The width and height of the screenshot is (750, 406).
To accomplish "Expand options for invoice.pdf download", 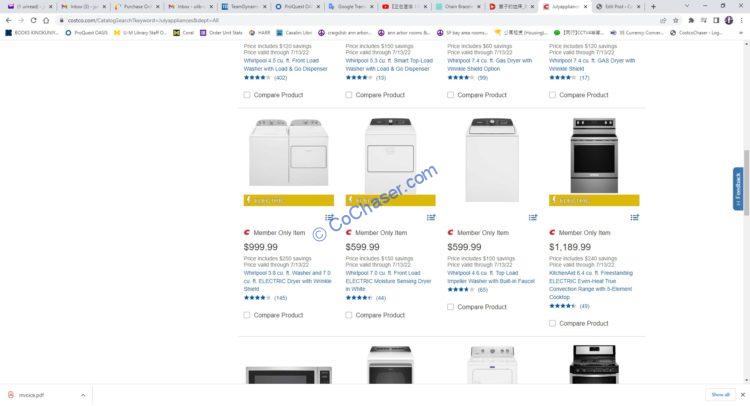I will (57, 395).
